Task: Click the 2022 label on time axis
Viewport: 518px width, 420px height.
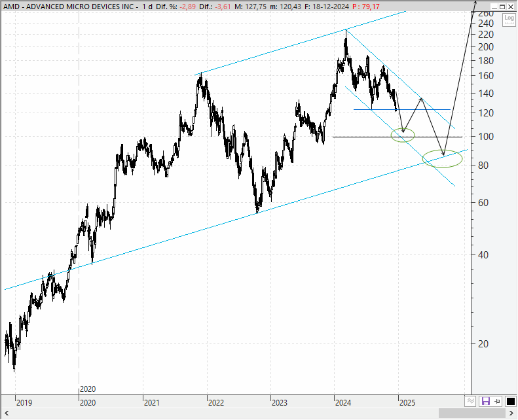Action: pos(215,403)
